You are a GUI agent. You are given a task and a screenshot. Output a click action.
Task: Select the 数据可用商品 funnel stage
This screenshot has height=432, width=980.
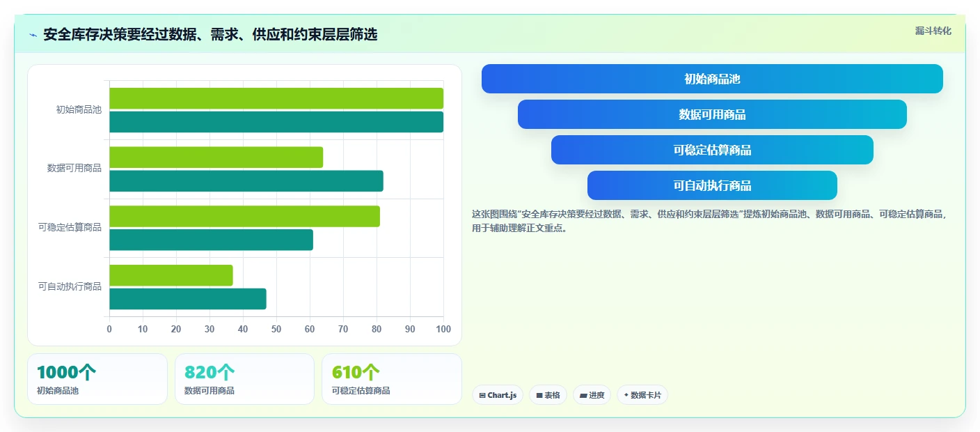click(x=712, y=114)
